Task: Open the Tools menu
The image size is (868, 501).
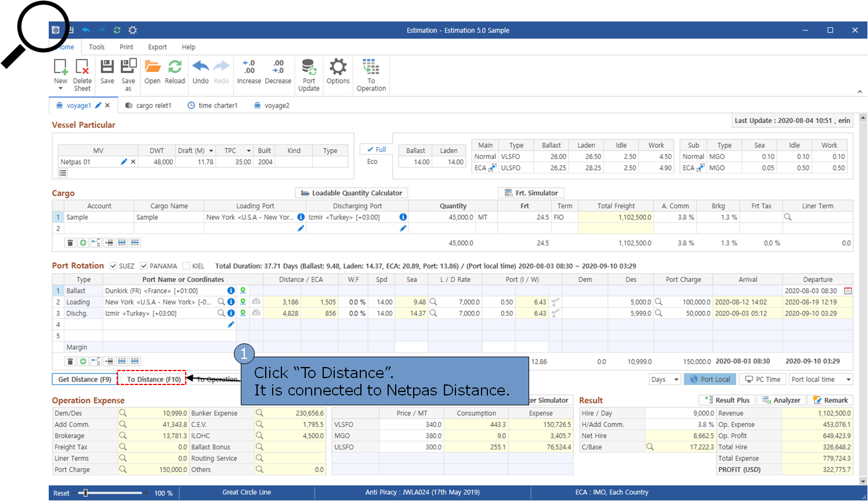Action: (x=97, y=47)
